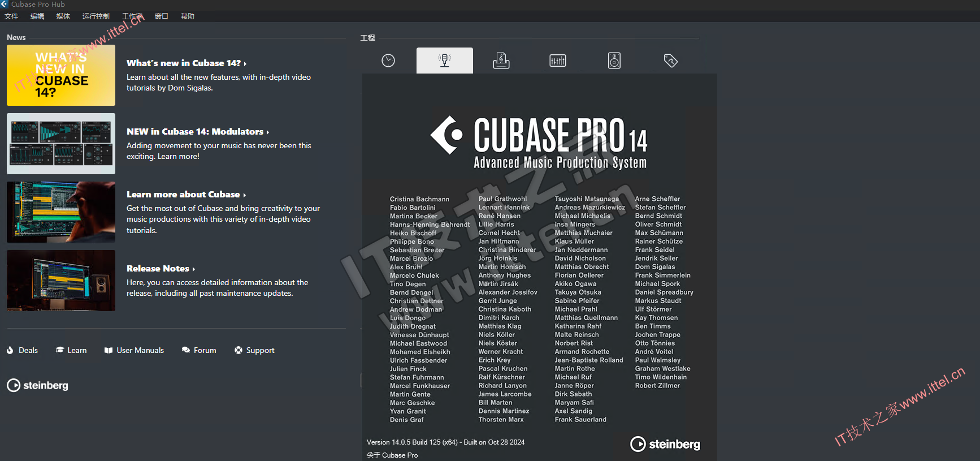Select credit name "Tsuyoshi Matsunaga"
980x461 pixels.
[x=587, y=199]
